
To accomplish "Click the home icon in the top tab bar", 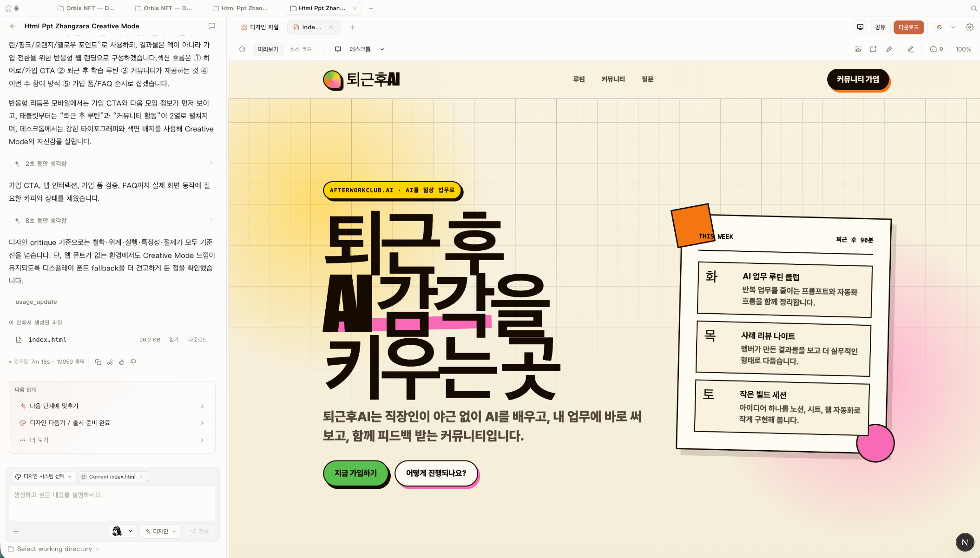I will click(x=8, y=8).
